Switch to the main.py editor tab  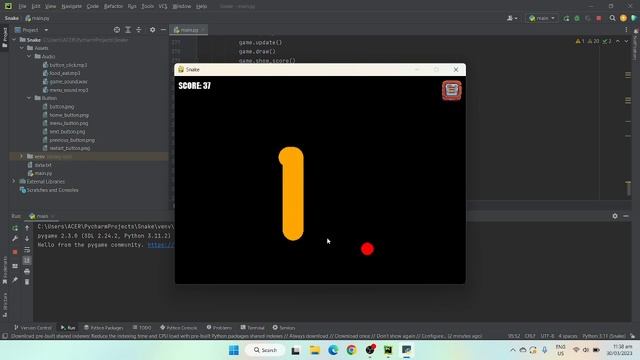click(188, 30)
